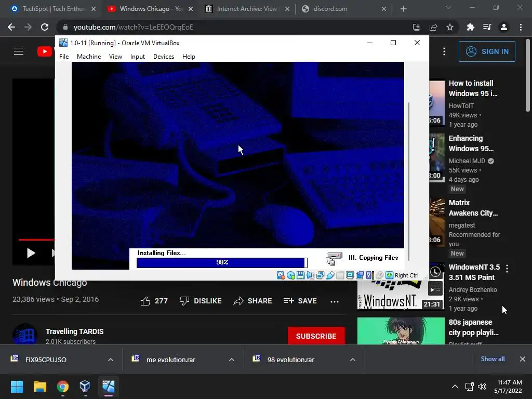Close the Chrome downloads bar
The width and height of the screenshot is (532, 399).
tap(523, 358)
